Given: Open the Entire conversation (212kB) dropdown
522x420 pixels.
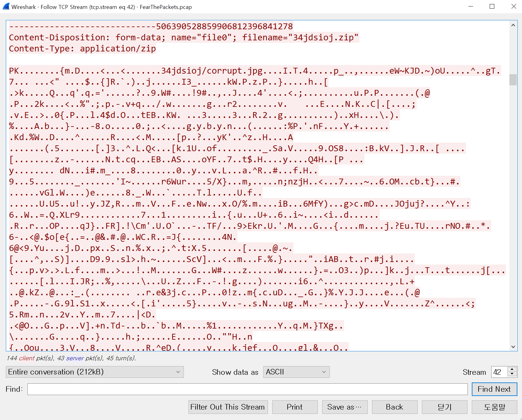Looking at the screenshot, I should coord(95,372).
